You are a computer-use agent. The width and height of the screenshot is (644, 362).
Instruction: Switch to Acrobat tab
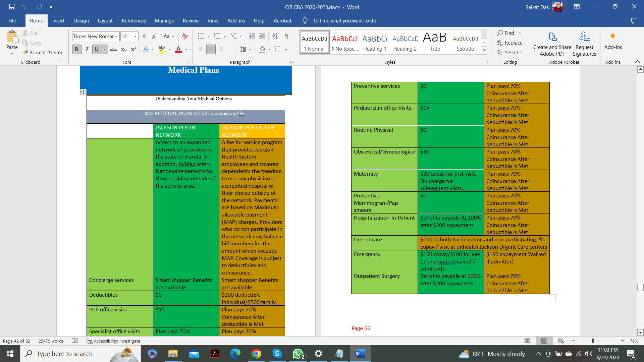coord(282,21)
